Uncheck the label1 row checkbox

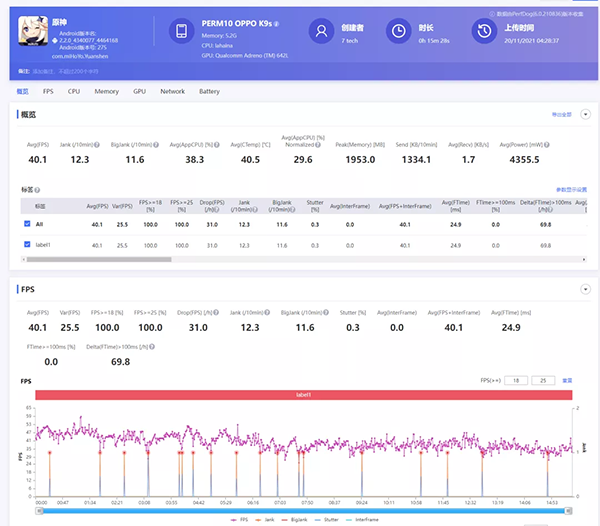tap(27, 244)
